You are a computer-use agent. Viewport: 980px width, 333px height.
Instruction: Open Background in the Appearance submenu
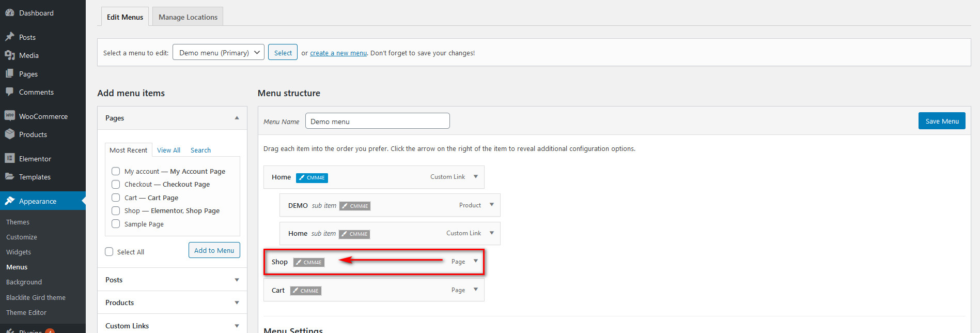tap(24, 282)
